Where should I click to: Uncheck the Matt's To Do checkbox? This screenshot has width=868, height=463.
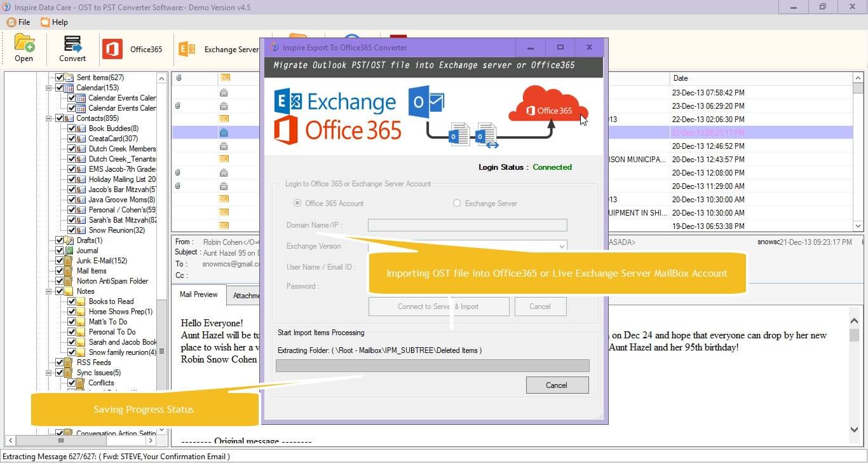coord(71,322)
